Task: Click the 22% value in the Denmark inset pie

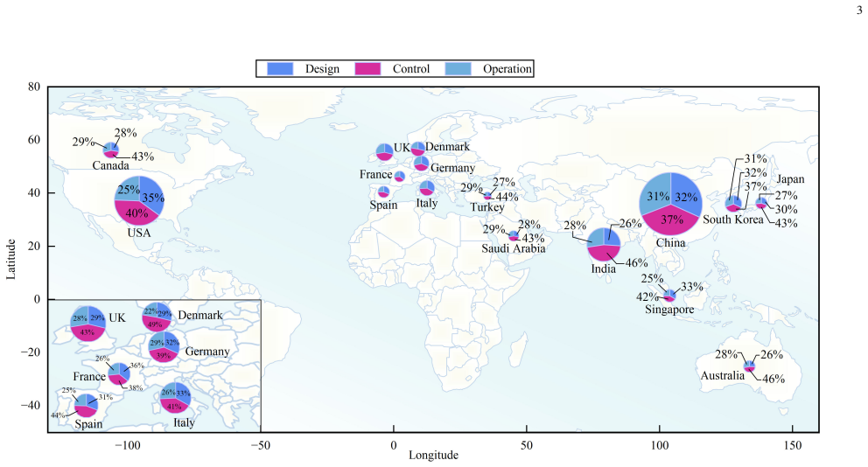Action: [150, 311]
